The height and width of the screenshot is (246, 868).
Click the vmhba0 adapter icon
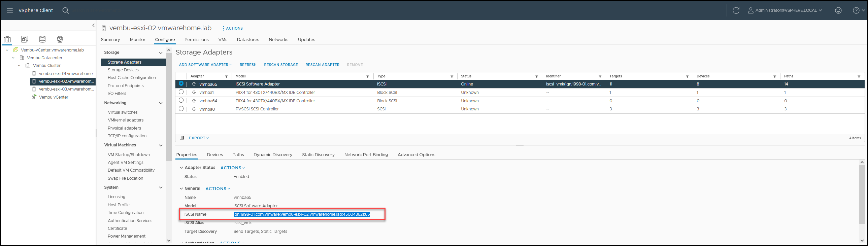pos(194,109)
